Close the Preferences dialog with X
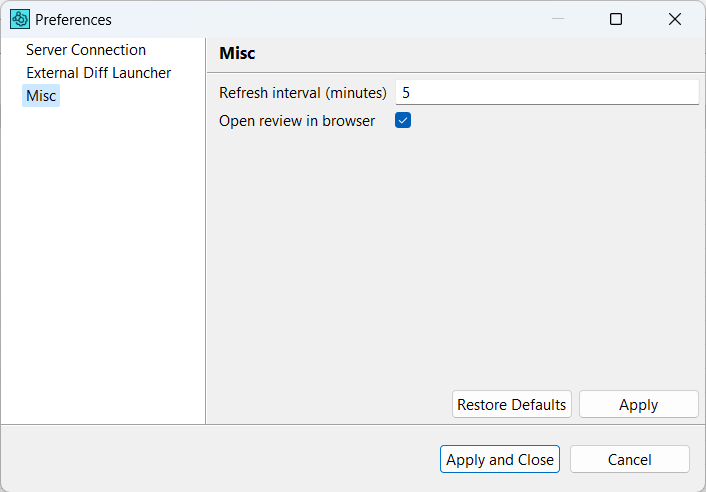The width and height of the screenshot is (706, 492). point(675,19)
